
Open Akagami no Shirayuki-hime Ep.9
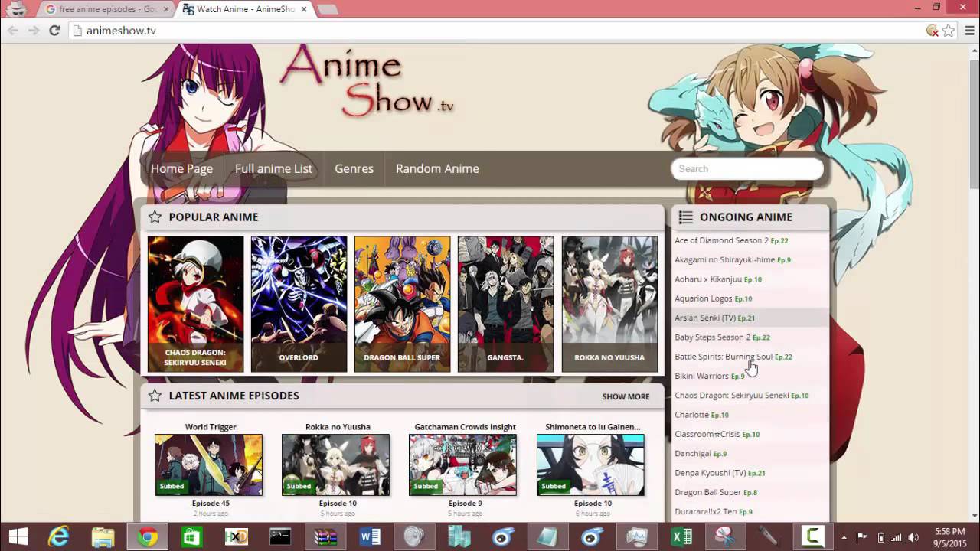[x=750, y=259]
